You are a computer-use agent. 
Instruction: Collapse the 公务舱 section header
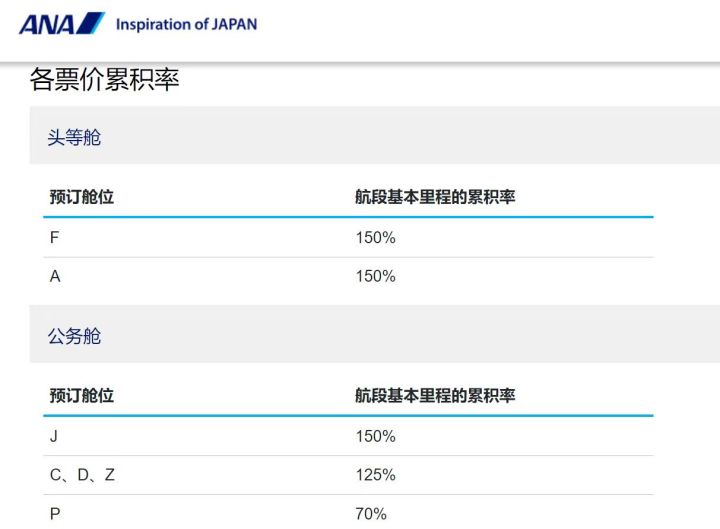(375, 334)
